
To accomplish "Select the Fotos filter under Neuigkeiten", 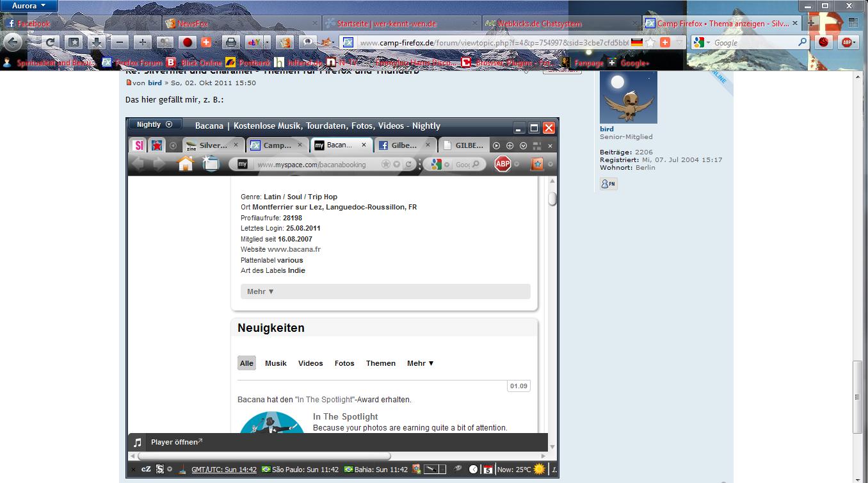I will (x=344, y=363).
